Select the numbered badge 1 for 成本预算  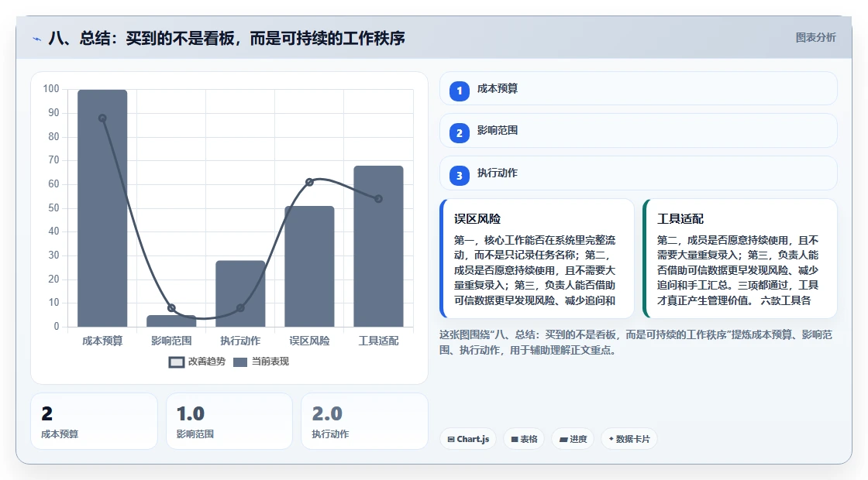[460, 91]
